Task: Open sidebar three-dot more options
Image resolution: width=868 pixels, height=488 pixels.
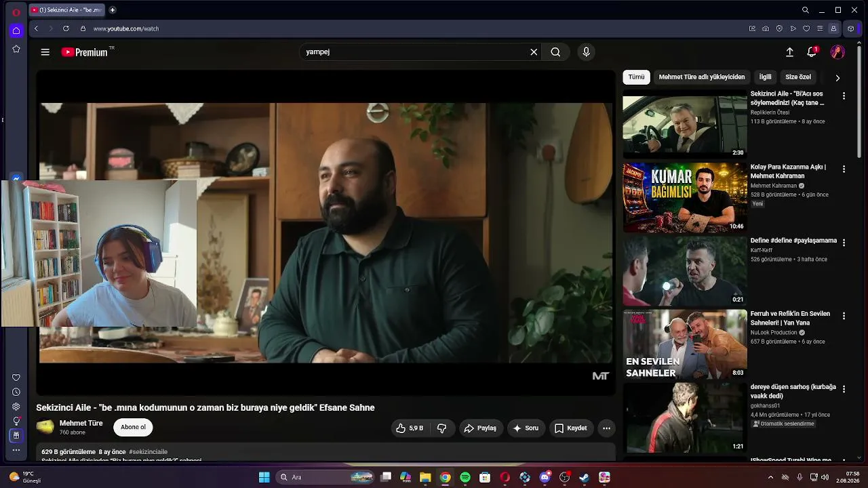Action: click(x=16, y=450)
